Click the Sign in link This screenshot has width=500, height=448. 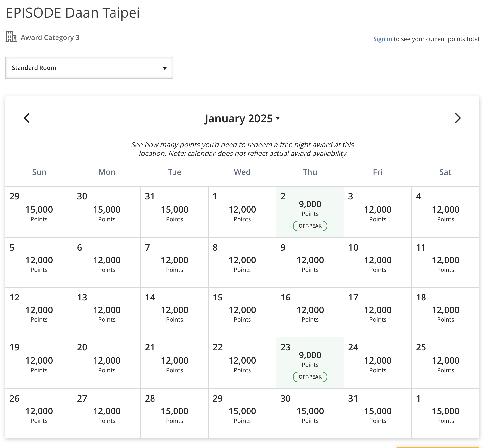coord(382,39)
